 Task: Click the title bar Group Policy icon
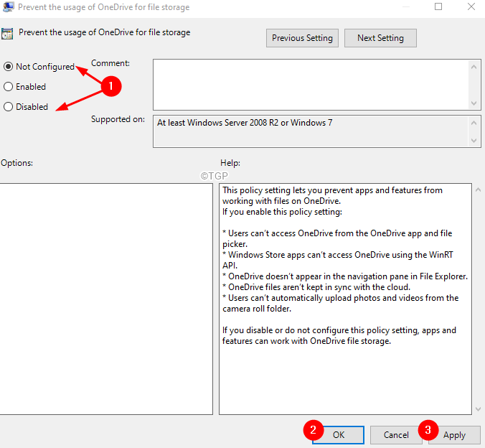(x=8, y=6)
